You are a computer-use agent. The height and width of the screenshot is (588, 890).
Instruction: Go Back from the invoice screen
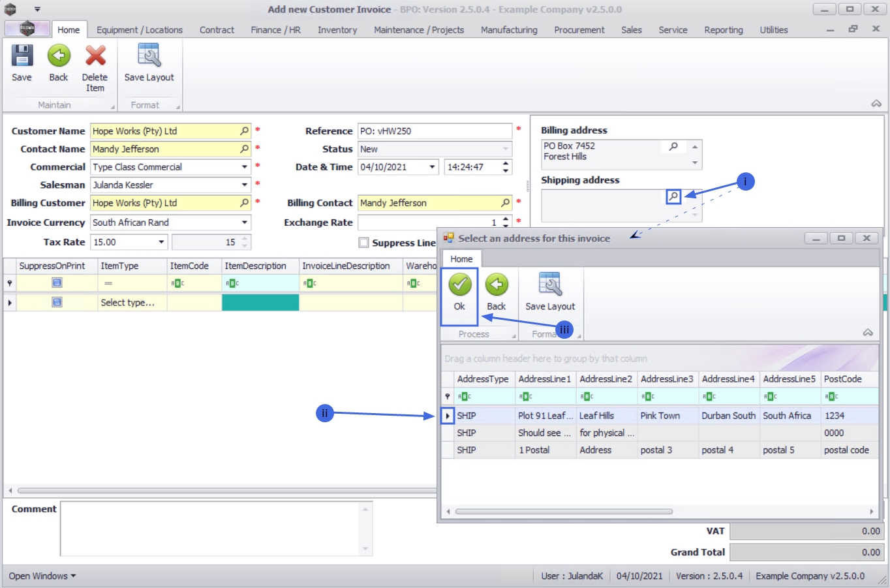59,64
